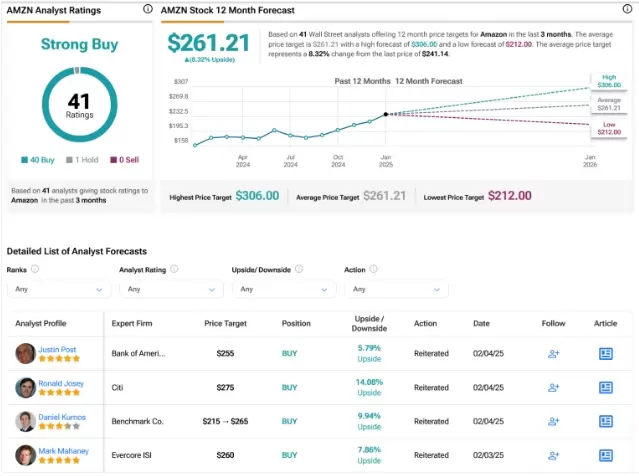Screen dimensions: 639x476
Task: Click Ronald Josey's profile photo
Action: (x=25, y=388)
